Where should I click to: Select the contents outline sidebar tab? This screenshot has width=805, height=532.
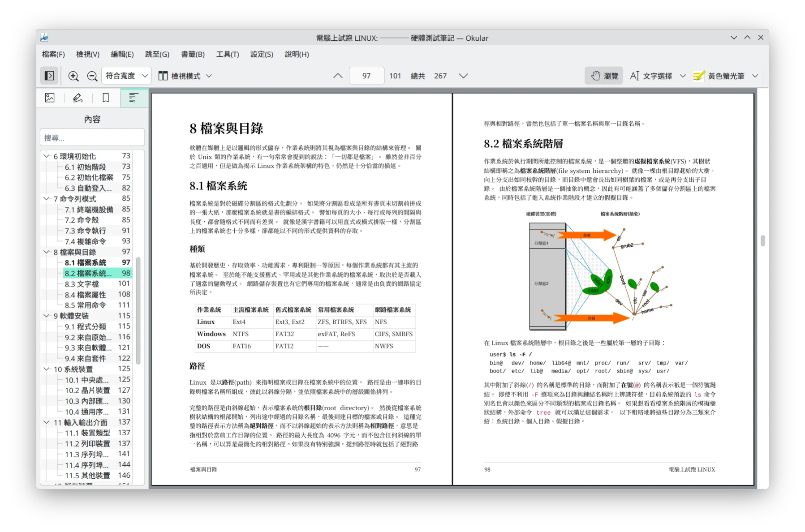(133, 98)
